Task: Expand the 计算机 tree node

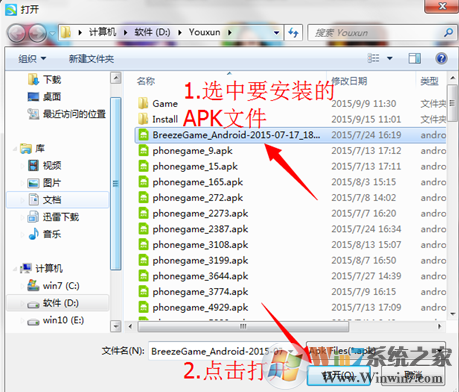Action: pyautogui.click(x=15, y=269)
